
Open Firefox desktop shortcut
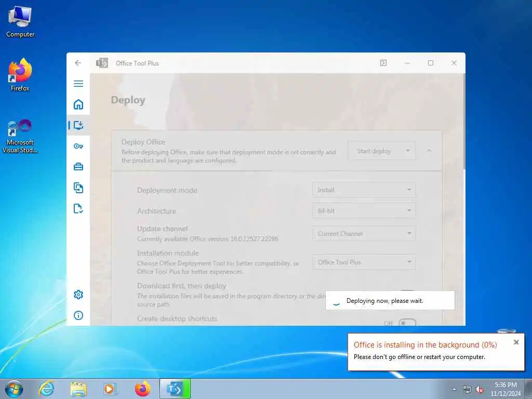pos(20,75)
